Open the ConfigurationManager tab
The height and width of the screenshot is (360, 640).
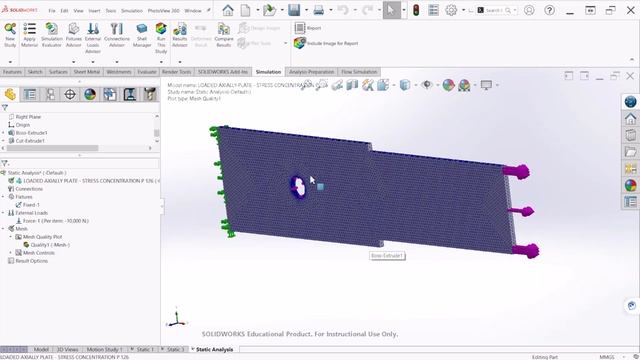click(50, 94)
